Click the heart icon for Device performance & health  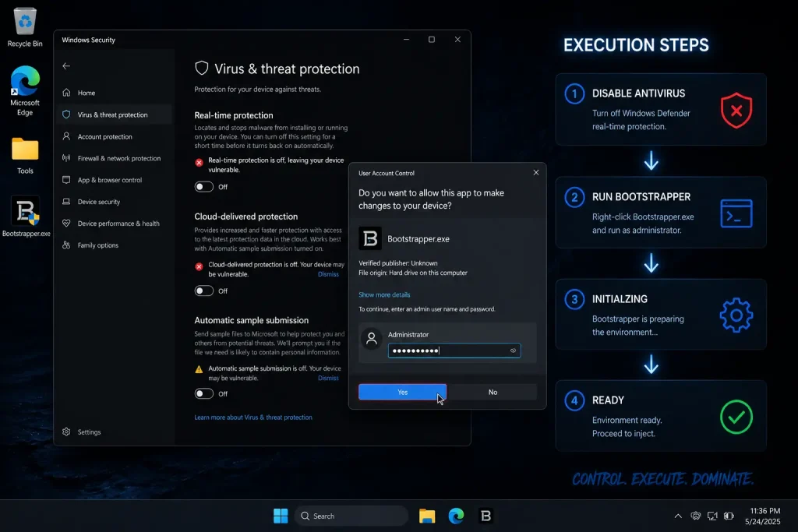point(66,223)
